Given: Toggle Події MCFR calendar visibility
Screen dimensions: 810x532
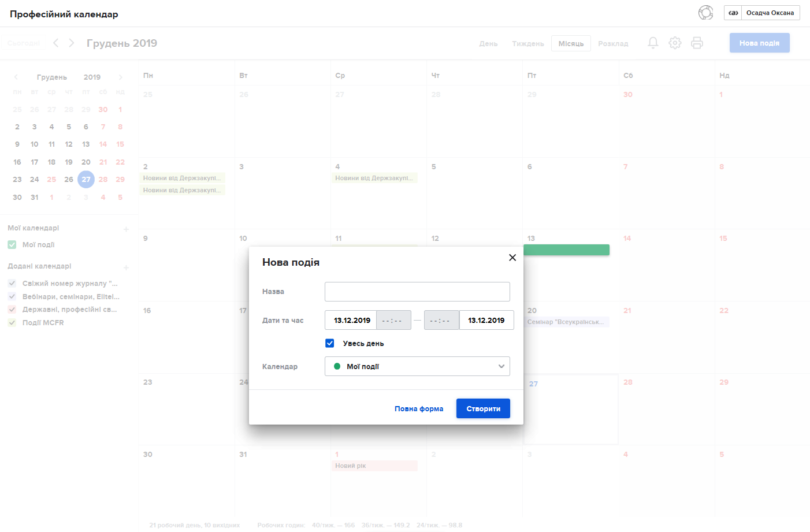Looking at the screenshot, I should pos(12,323).
